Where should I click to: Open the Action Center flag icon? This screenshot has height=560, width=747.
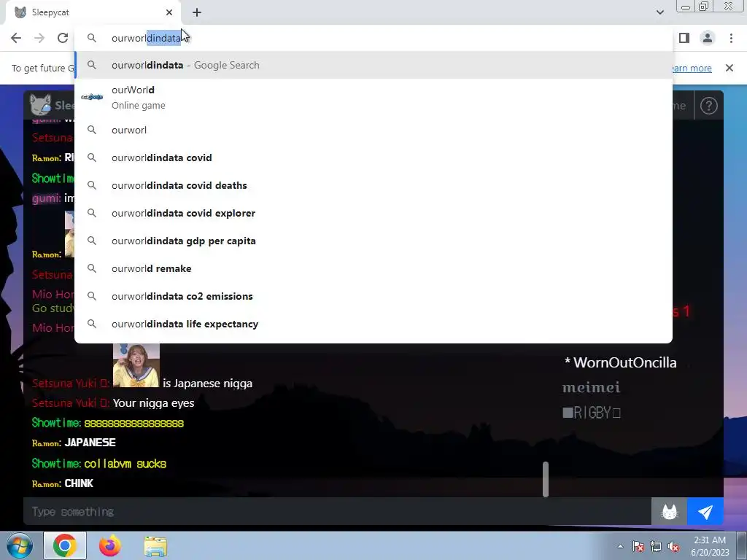(x=638, y=546)
